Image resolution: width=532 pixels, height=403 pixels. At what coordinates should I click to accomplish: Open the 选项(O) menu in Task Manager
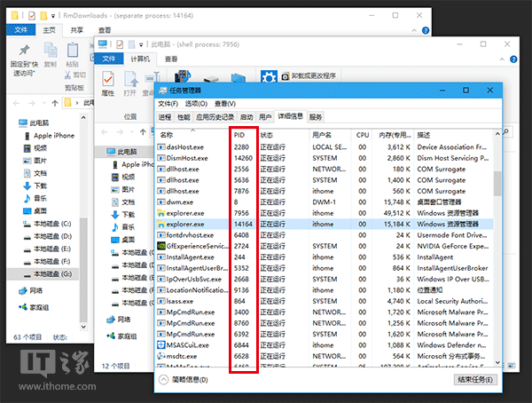196,104
